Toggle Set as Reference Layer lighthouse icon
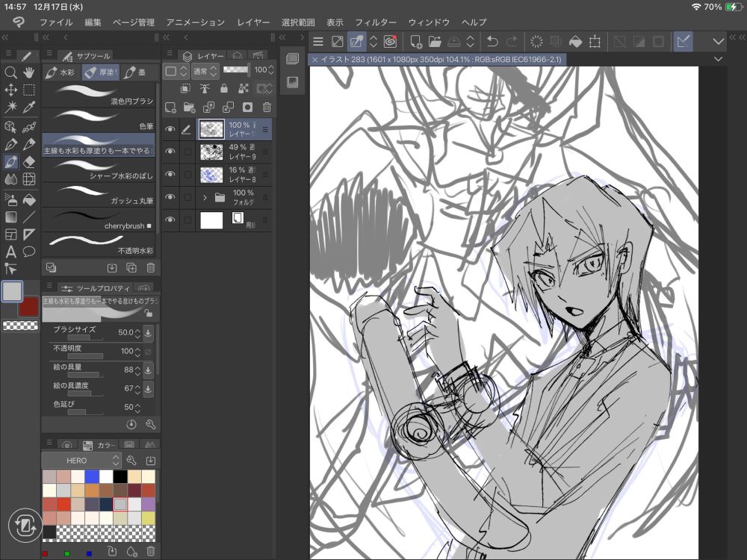 click(205, 89)
